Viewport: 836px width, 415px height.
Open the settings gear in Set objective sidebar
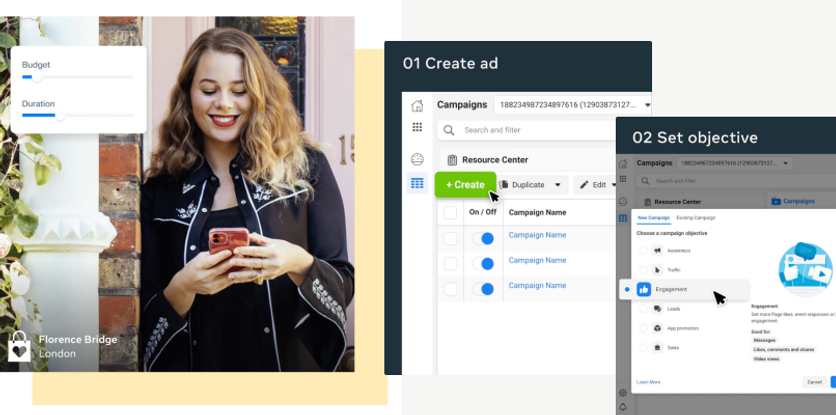point(623,393)
